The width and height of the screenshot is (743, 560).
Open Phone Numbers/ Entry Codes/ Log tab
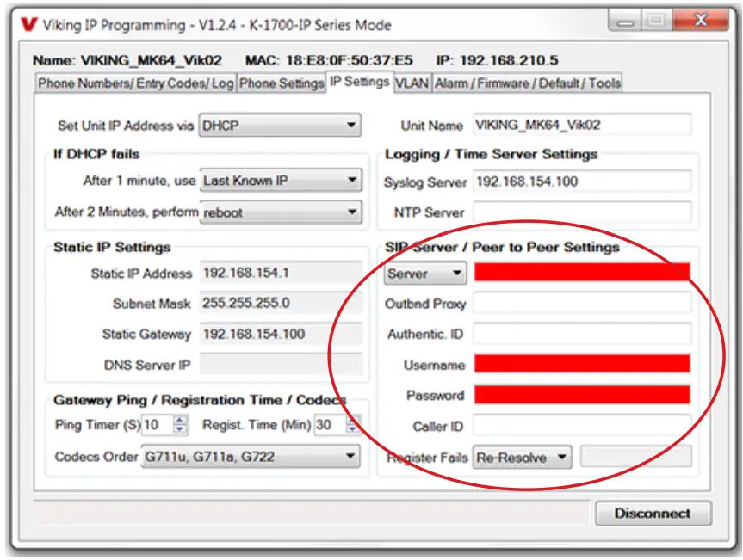pos(135,83)
